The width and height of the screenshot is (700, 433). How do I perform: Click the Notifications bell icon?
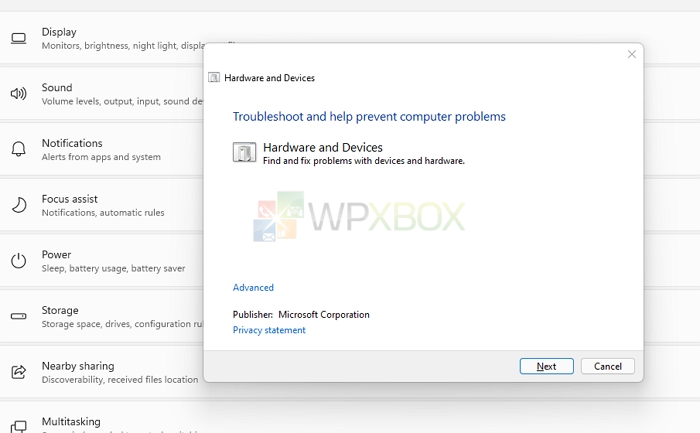coord(18,149)
